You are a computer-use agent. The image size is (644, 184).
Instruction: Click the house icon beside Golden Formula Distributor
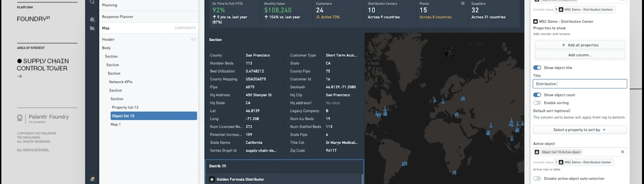[212, 179]
